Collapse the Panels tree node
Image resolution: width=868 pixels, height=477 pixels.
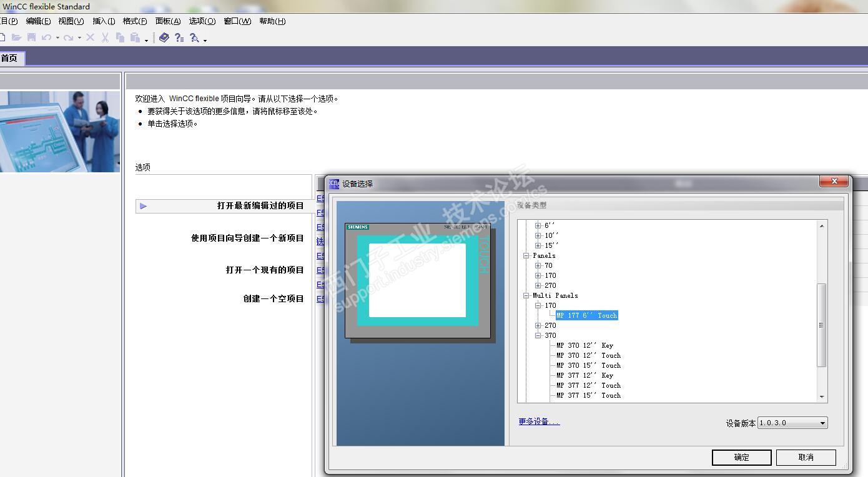526,255
